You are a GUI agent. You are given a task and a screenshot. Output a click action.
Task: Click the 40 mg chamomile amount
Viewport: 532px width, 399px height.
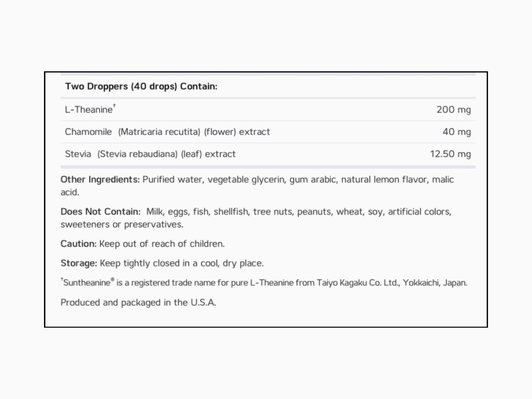point(456,132)
